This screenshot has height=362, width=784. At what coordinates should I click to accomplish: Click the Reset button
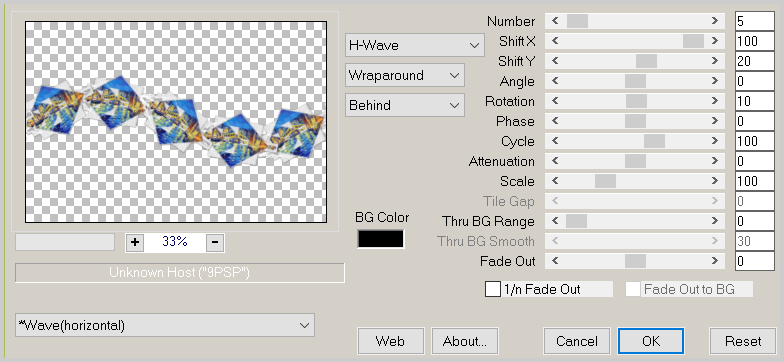[x=743, y=341]
